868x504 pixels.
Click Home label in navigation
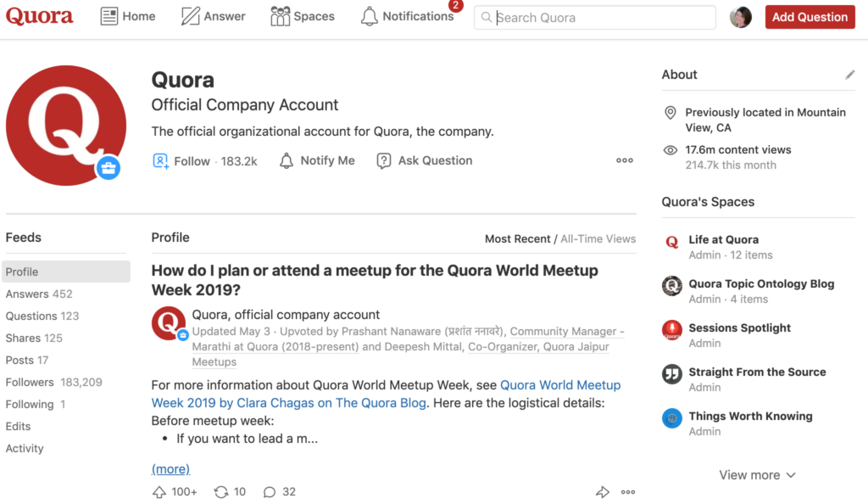pos(139,17)
